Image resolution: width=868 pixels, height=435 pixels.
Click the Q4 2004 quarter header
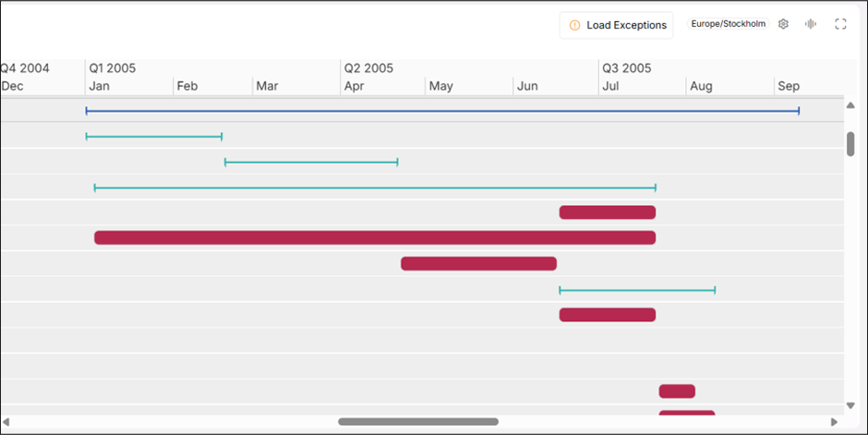pyautogui.click(x=25, y=68)
